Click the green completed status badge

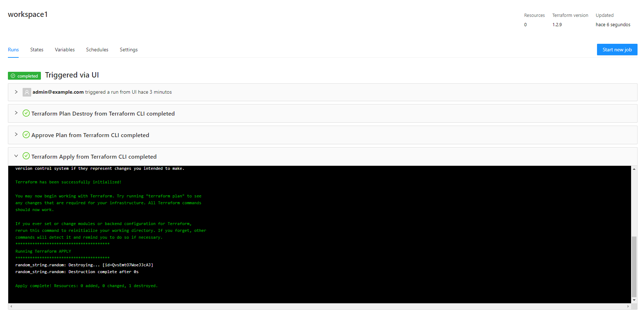[24, 76]
